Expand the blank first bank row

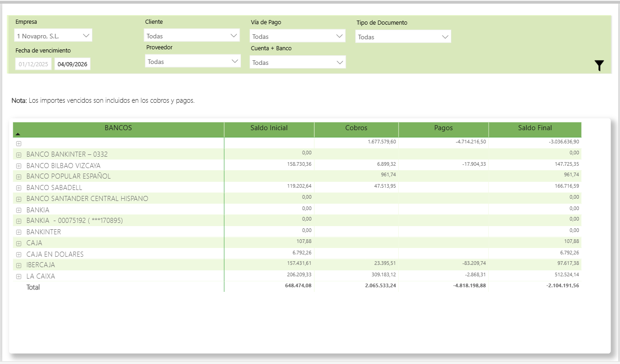(x=19, y=143)
